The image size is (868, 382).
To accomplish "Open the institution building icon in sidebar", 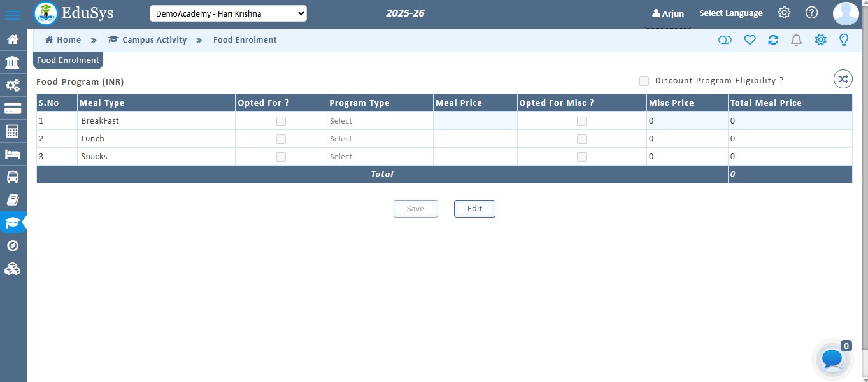I will pos(13,62).
